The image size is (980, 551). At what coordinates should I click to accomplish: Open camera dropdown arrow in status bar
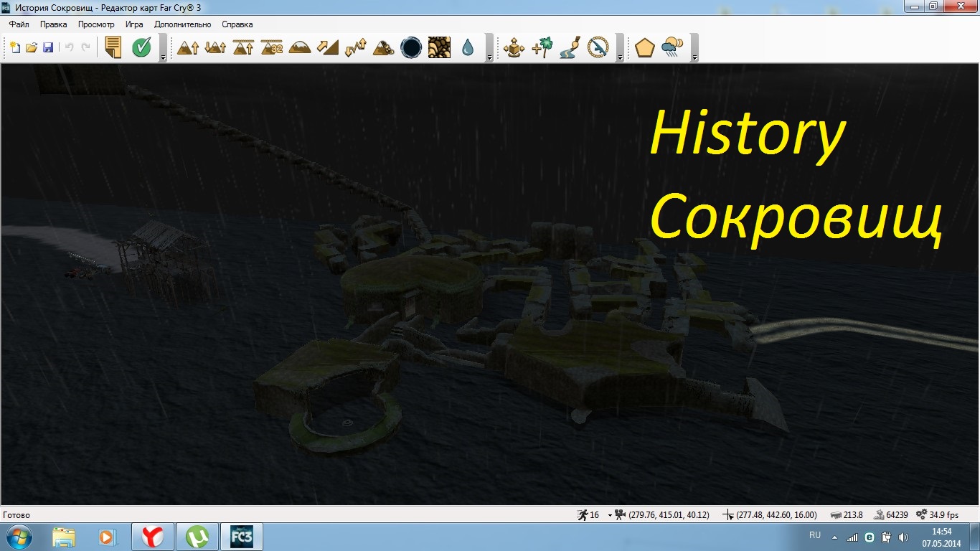coord(610,515)
